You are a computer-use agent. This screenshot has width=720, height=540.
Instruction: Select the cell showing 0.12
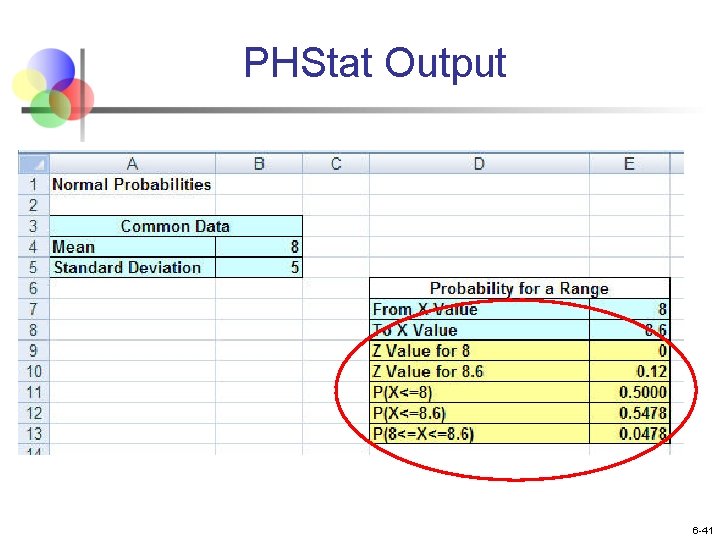click(630, 371)
